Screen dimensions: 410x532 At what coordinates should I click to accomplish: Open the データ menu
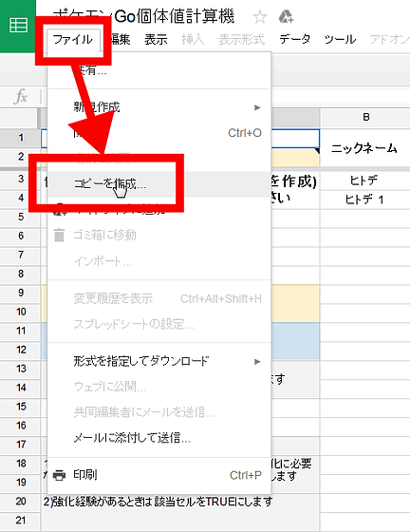tap(294, 40)
